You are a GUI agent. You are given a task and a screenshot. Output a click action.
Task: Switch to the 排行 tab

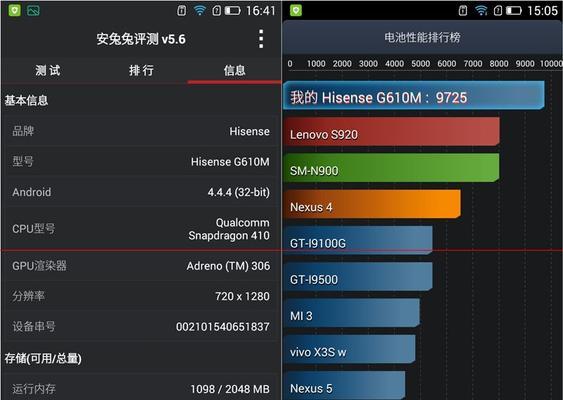(141, 70)
